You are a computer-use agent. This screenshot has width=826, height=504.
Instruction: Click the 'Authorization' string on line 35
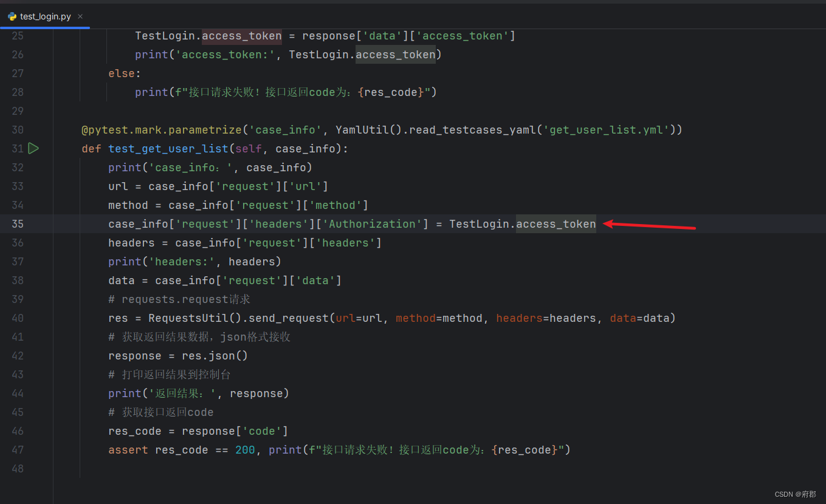[x=373, y=224]
